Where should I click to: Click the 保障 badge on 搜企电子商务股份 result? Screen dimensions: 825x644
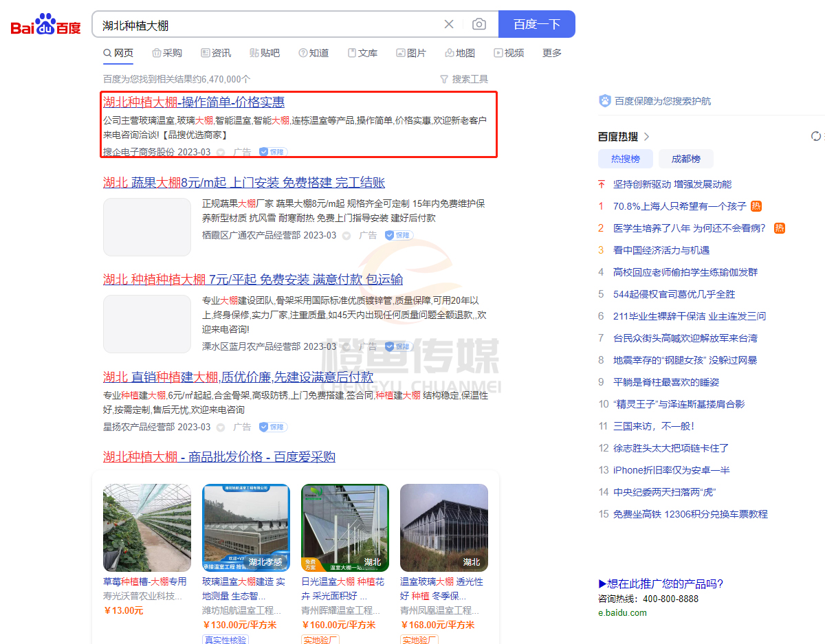[x=273, y=152]
